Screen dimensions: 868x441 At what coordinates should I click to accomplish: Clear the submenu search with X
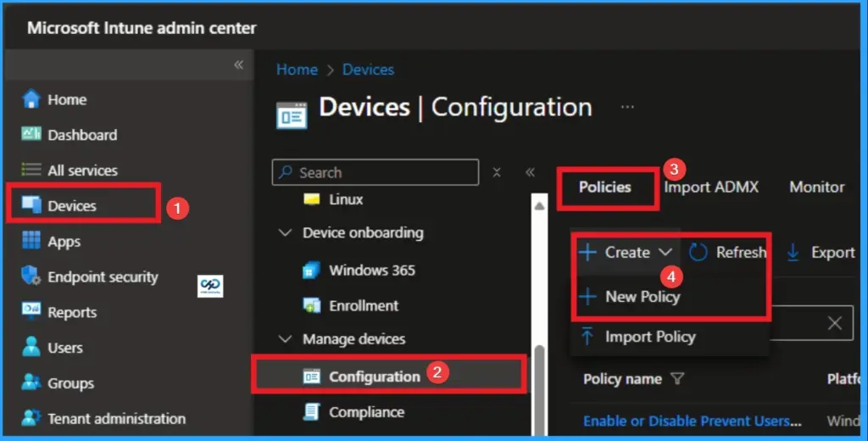pyautogui.click(x=497, y=172)
